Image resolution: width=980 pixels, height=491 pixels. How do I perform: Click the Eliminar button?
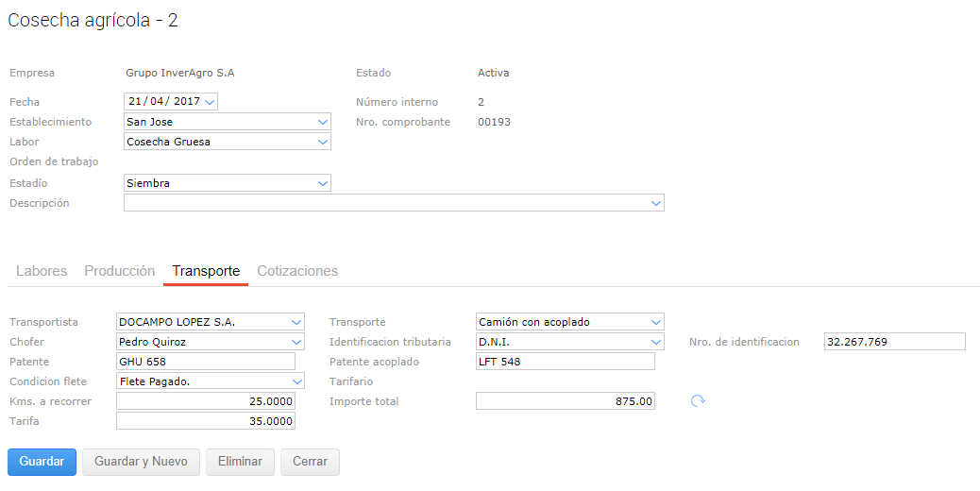(240, 462)
